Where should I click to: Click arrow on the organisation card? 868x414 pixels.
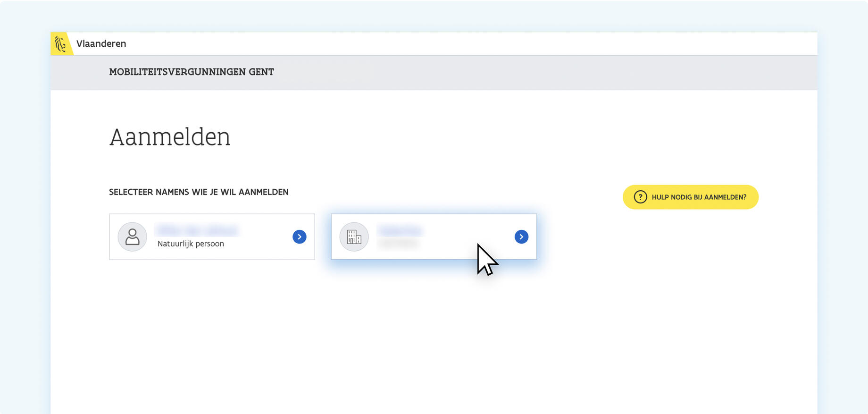tap(521, 237)
